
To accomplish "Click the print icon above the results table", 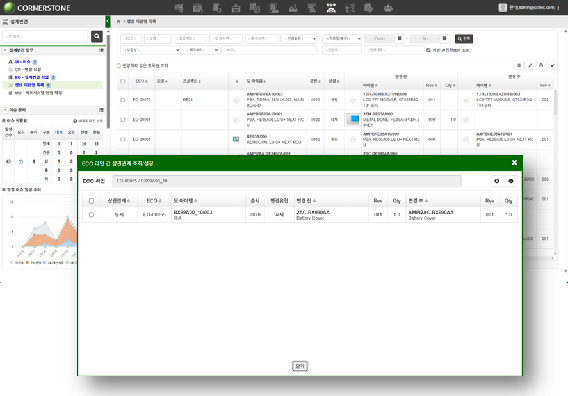I will pyautogui.click(x=541, y=65).
